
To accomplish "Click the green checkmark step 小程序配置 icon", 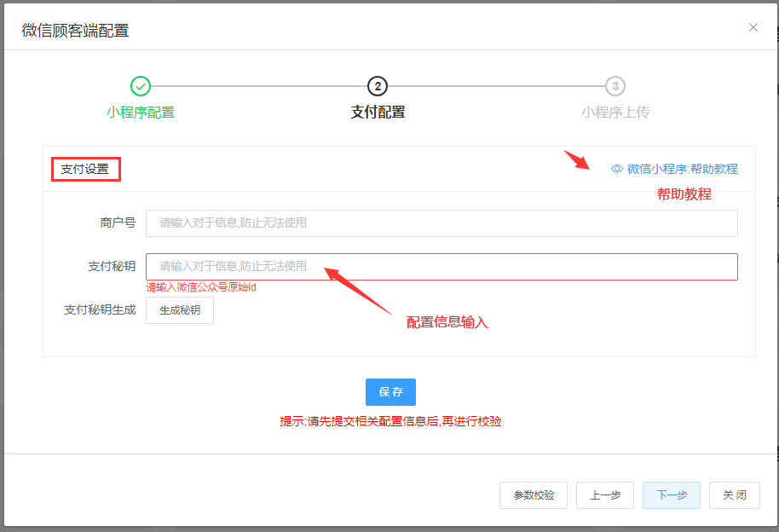I will 141,86.
